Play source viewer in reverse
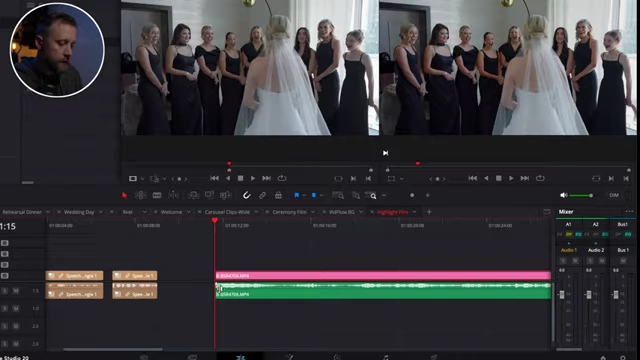The height and width of the screenshot is (360, 640). pos(228,178)
